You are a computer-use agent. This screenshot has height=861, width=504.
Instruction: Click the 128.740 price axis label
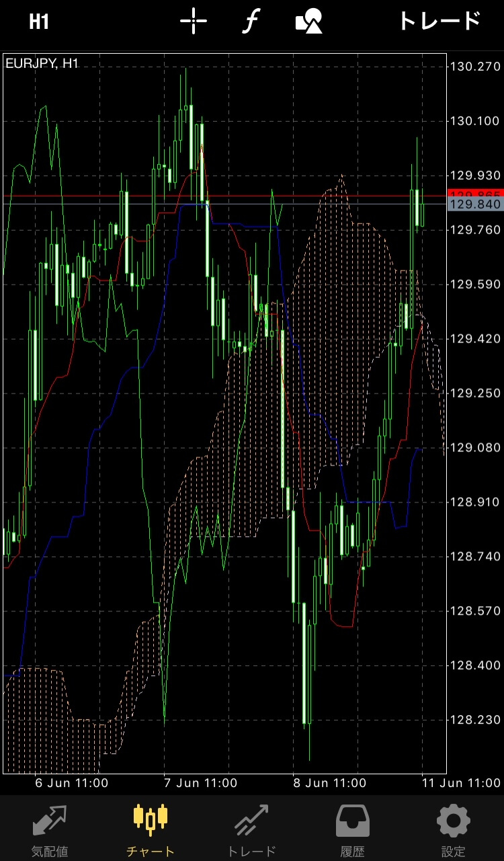[475, 557]
